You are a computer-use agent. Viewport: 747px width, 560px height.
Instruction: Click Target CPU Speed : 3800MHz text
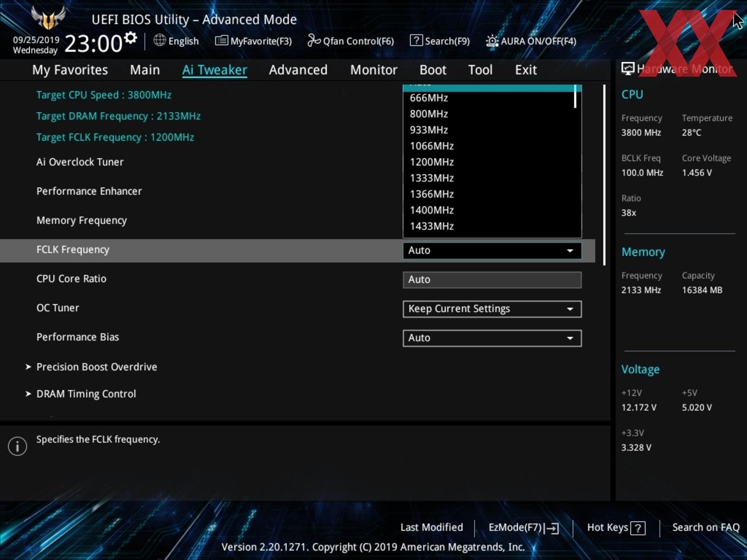tap(104, 95)
